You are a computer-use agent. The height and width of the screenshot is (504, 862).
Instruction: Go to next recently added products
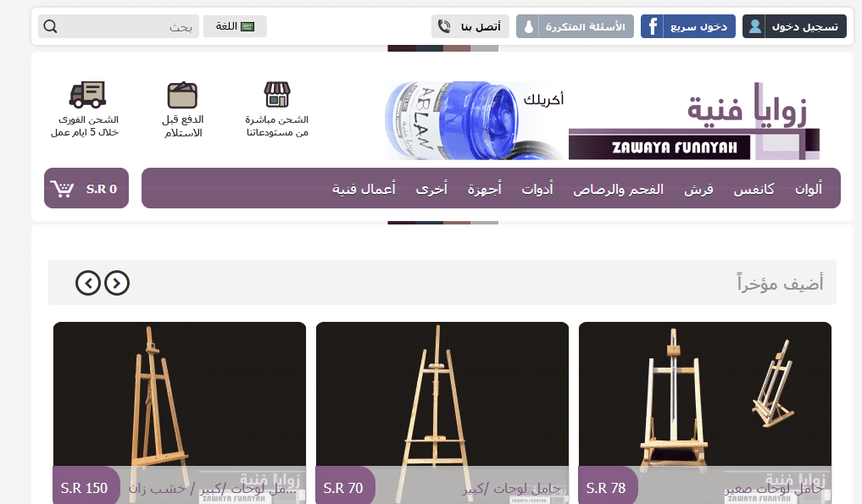coord(117,283)
